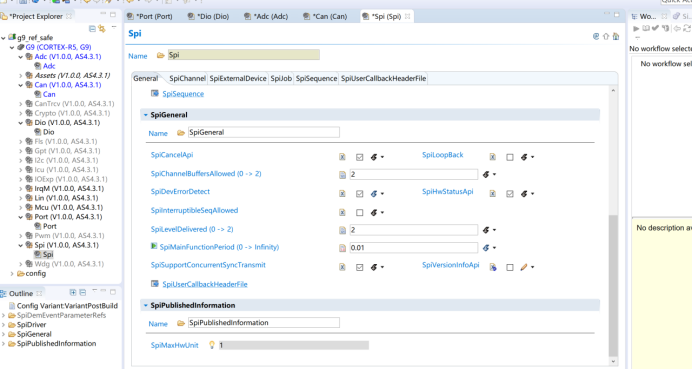Enable the SpiLoopBack checkbox
Screen dimensions: 693x369
(510, 157)
